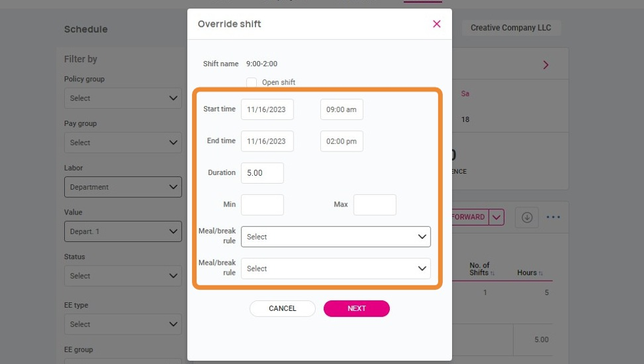Click the End time date field
644x364 pixels.
click(x=267, y=141)
